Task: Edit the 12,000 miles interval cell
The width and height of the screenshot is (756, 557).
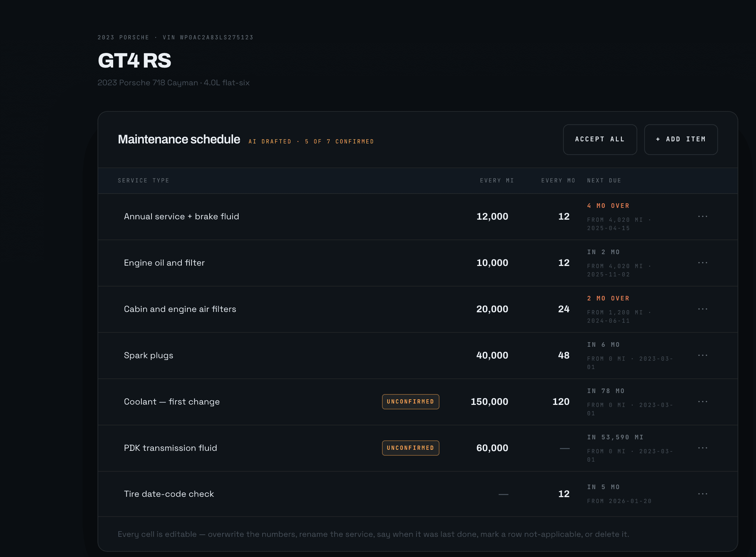Action: point(492,217)
